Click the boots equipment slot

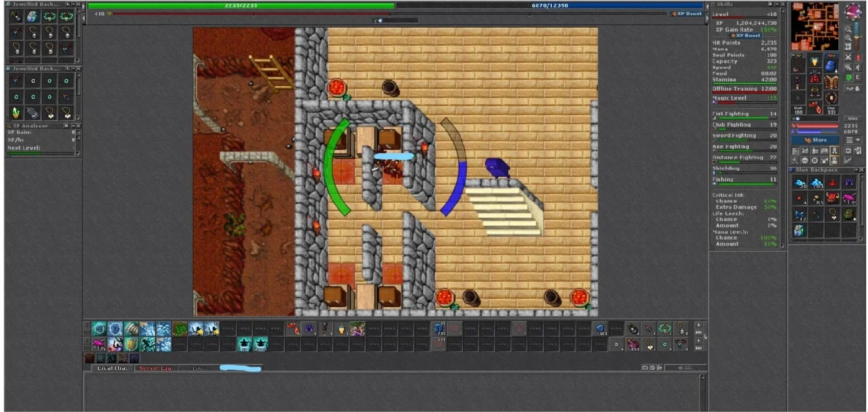[x=815, y=109]
